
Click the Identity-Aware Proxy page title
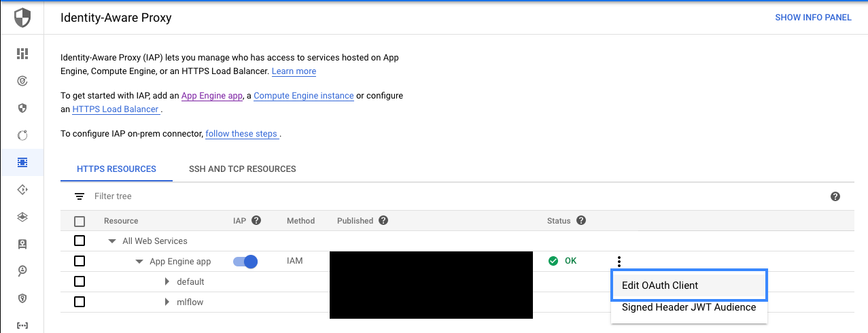(x=116, y=18)
